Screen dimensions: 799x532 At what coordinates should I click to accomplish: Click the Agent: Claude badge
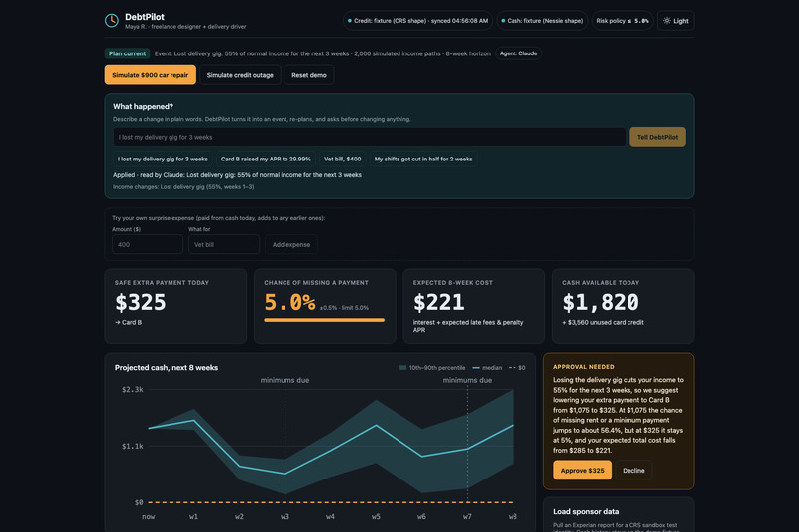coord(518,53)
